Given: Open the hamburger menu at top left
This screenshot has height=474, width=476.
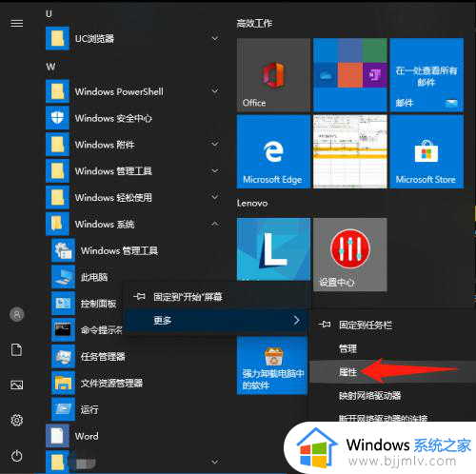Looking at the screenshot, I should pyautogui.click(x=17, y=23).
